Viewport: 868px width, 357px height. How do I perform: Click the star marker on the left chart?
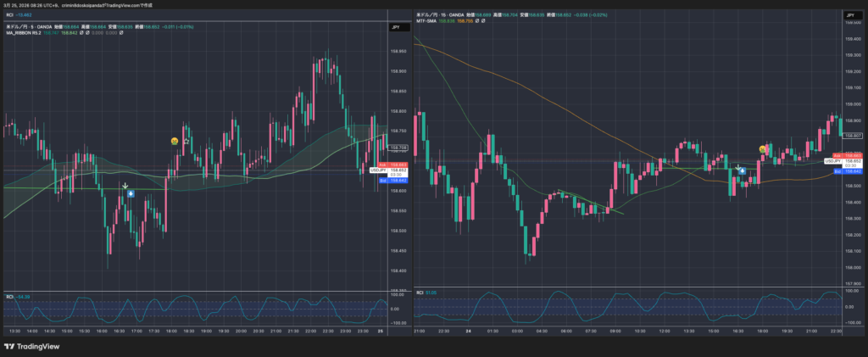click(186, 141)
